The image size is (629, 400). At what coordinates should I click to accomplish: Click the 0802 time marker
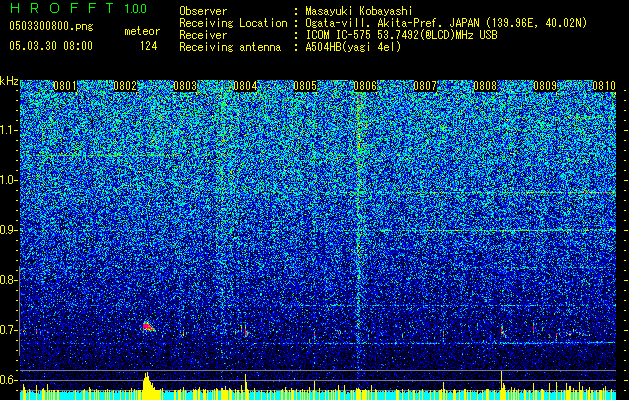(125, 86)
